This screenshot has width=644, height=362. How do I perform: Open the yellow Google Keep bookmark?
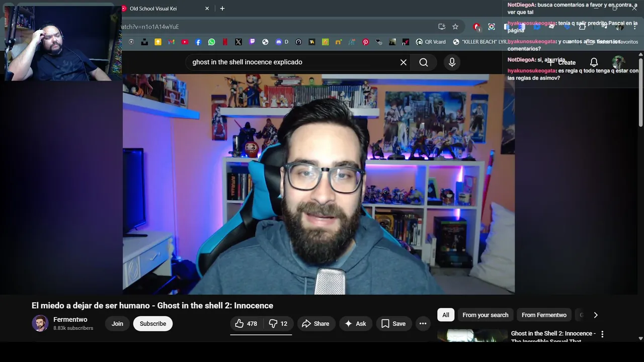coord(158,42)
